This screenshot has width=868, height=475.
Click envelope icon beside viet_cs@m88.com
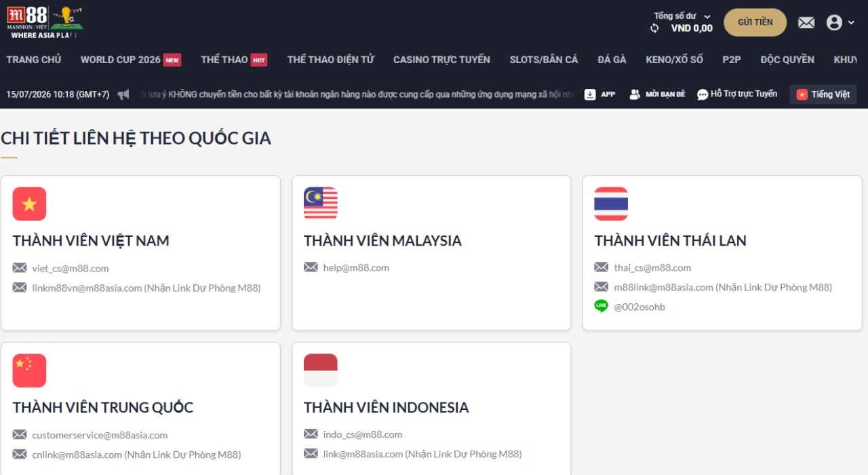coord(20,267)
